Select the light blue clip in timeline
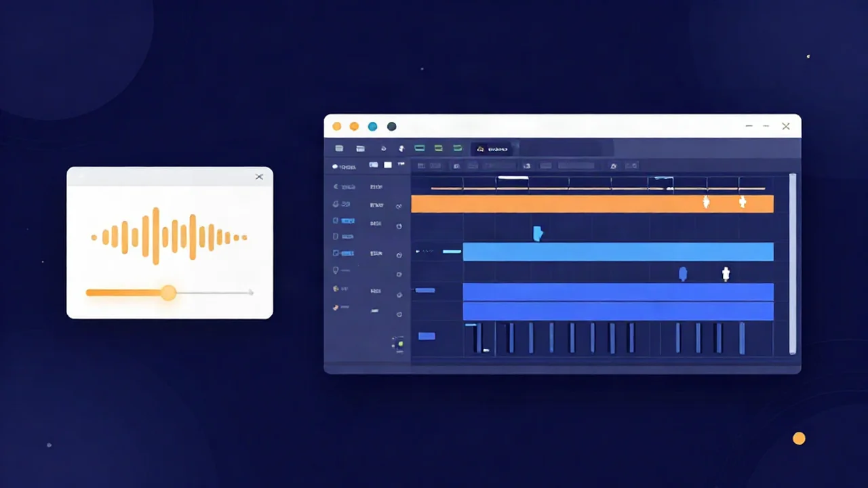The height and width of the screenshot is (488, 868). tap(618, 251)
